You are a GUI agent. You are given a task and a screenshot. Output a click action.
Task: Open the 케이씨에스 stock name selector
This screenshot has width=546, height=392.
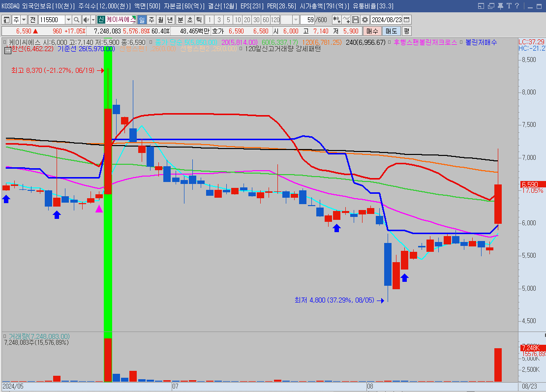[x=121, y=20]
